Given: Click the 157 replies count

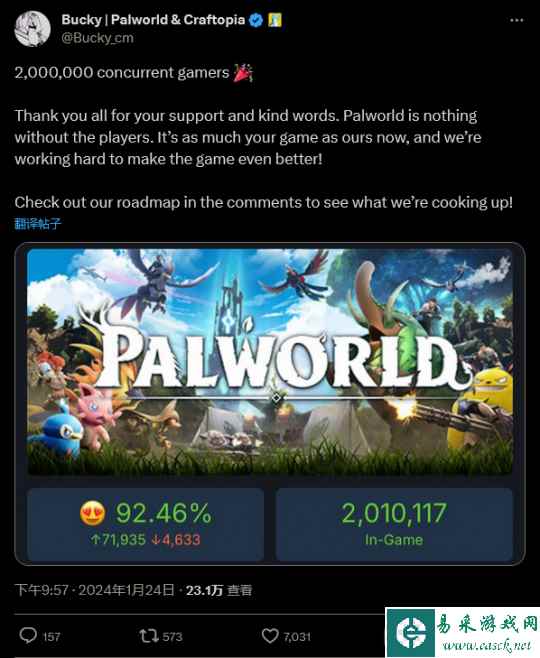Looking at the screenshot, I should (51, 637).
